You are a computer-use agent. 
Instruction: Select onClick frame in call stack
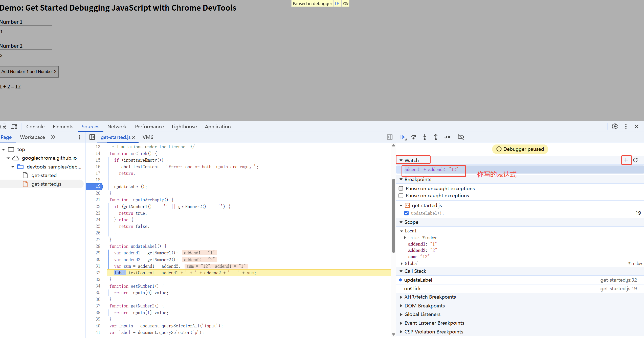[412, 288]
